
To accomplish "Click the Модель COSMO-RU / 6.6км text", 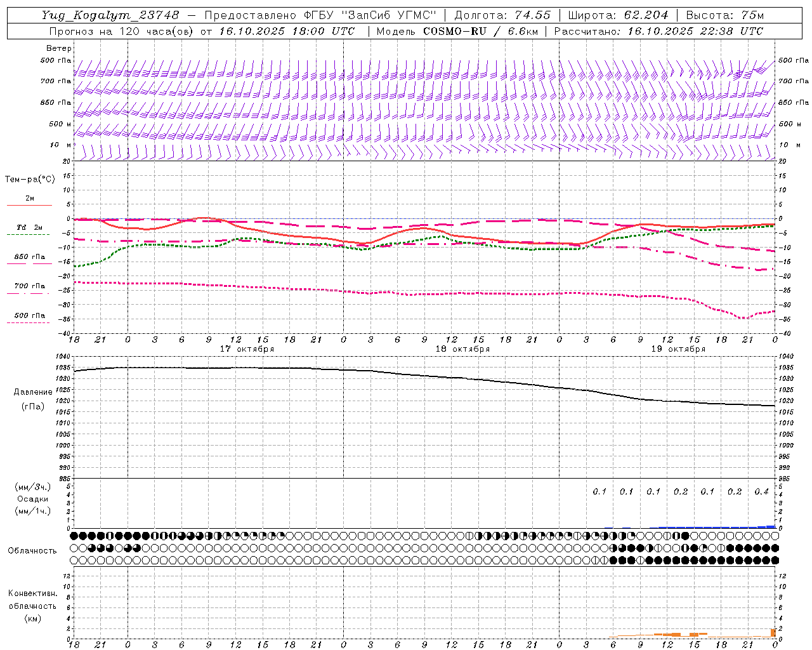I will coord(456,31).
